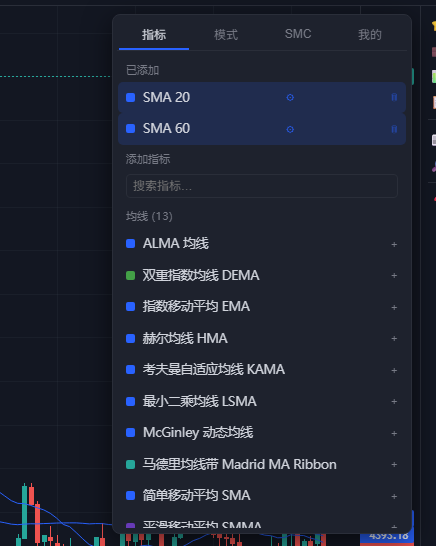Add McGinley 动态均线 using plus icon

pyautogui.click(x=394, y=434)
